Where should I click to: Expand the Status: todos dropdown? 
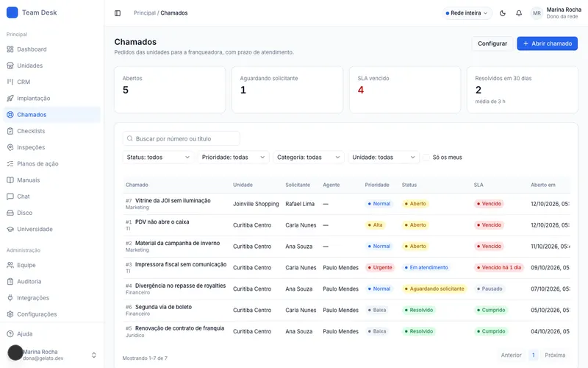pos(158,158)
